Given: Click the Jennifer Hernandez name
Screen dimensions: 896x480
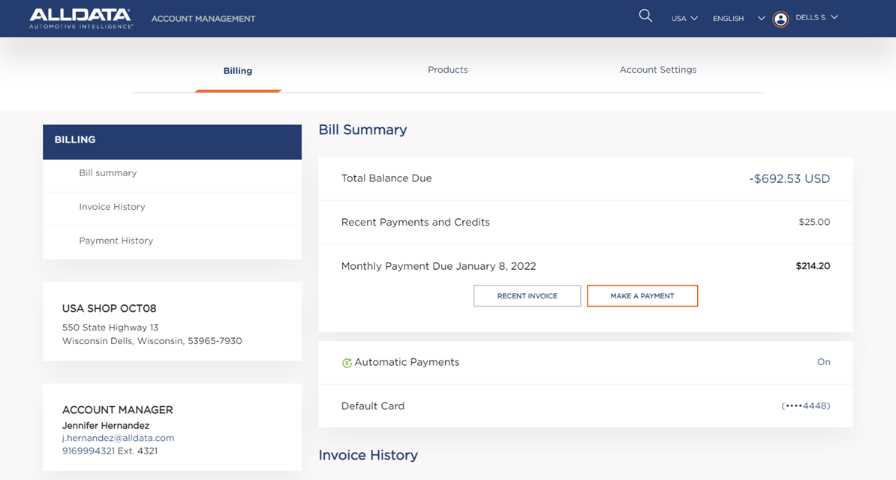Looking at the screenshot, I should pos(106,426).
